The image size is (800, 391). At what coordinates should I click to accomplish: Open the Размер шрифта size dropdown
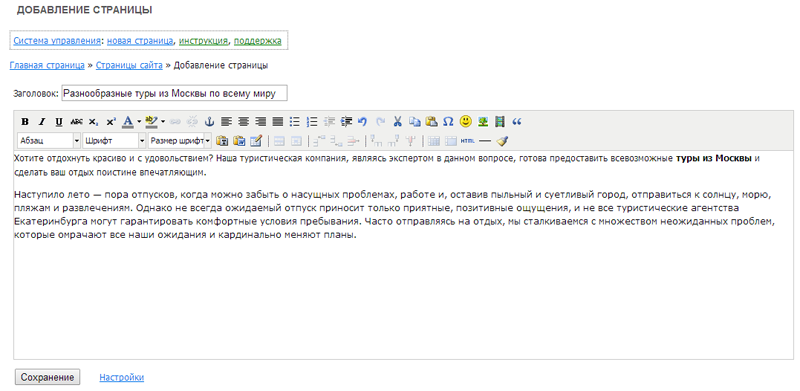[x=180, y=140]
